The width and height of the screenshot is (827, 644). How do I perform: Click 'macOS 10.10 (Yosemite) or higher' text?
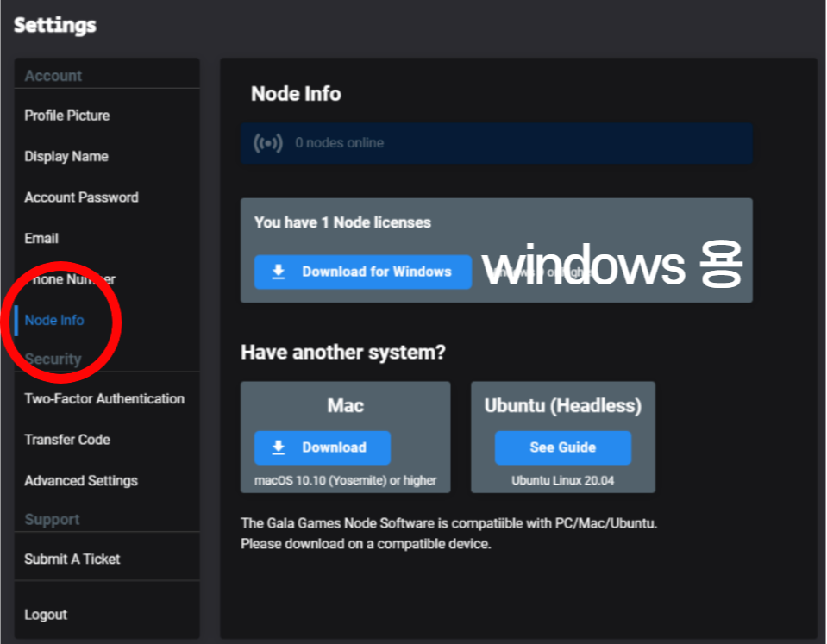[x=346, y=480]
